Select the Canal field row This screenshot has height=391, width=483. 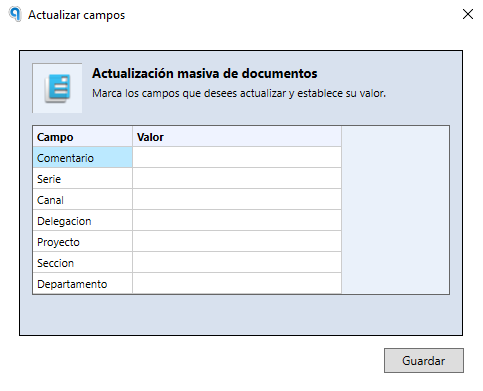click(x=83, y=200)
